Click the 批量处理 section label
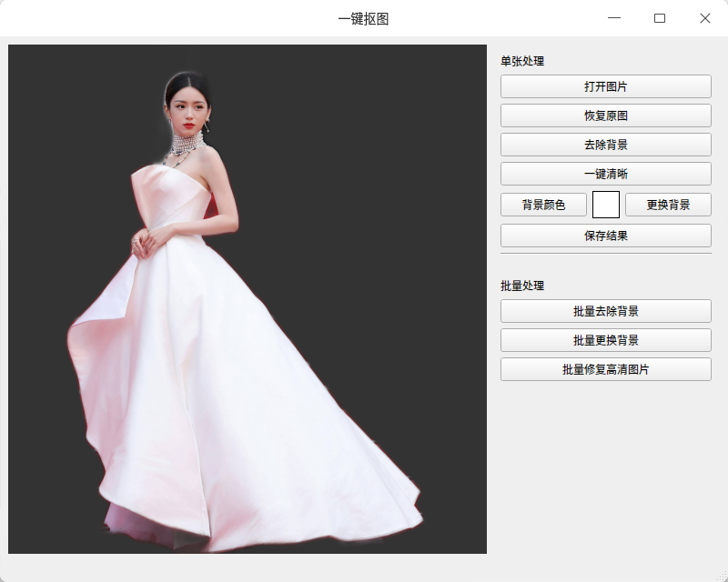The height and width of the screenshot is (582, 728). tap(522, 286)
